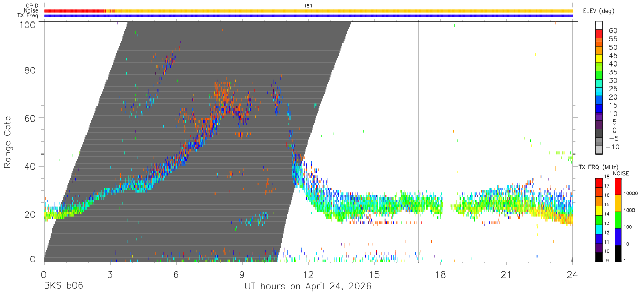Viewport: 644px width, 297px height.
Task: Click NOISE colorbar label 100
Action: coord(628,227)
